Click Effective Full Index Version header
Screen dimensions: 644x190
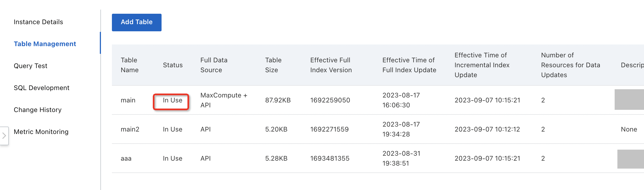pos(331,65)
